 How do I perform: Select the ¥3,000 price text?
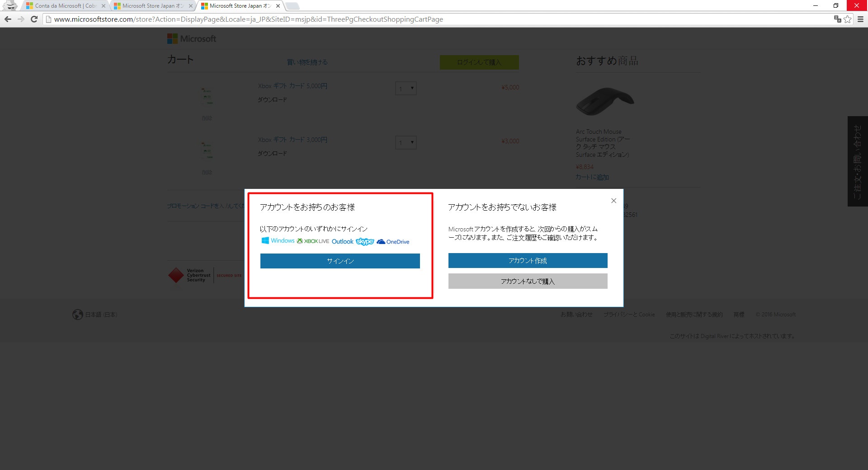(510, 141)
